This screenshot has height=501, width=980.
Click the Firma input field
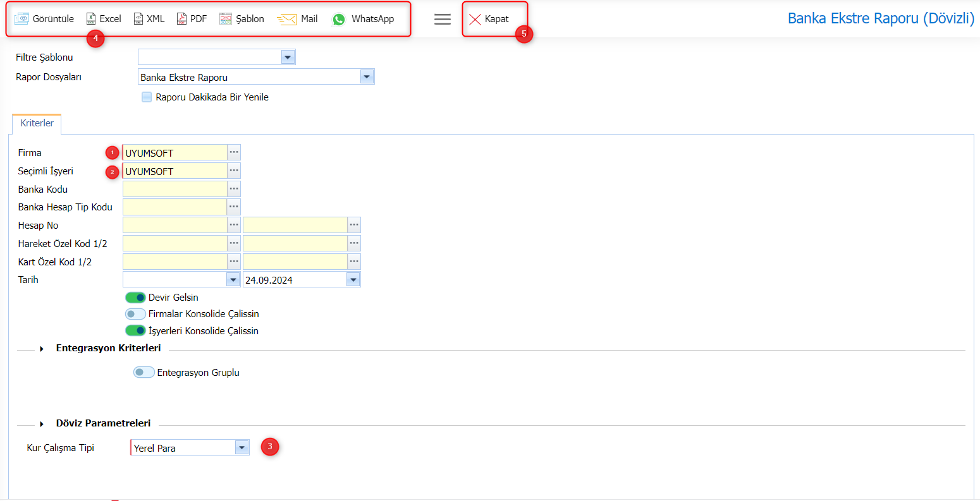175,152
